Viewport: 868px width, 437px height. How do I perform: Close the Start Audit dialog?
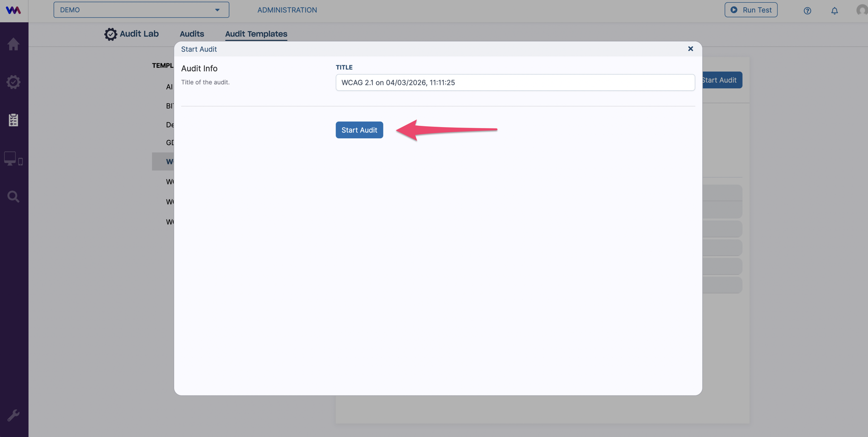click(x=690, y=49)
